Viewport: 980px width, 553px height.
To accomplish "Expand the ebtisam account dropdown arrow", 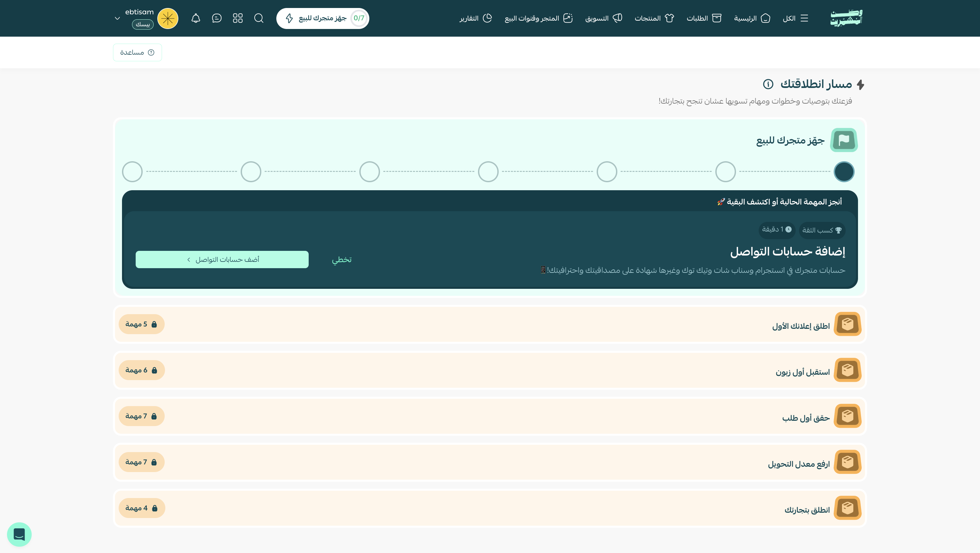I will click(117, 18).
